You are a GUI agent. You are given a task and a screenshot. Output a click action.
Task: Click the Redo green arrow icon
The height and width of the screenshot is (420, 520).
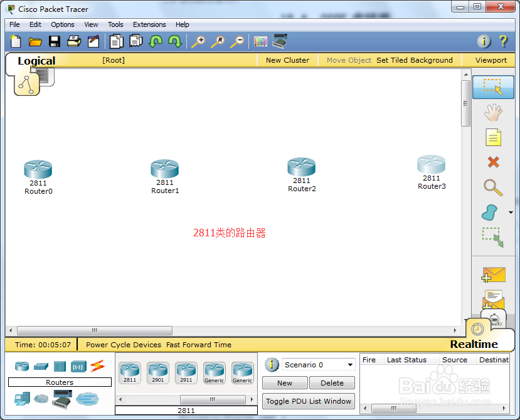[175, 41]
